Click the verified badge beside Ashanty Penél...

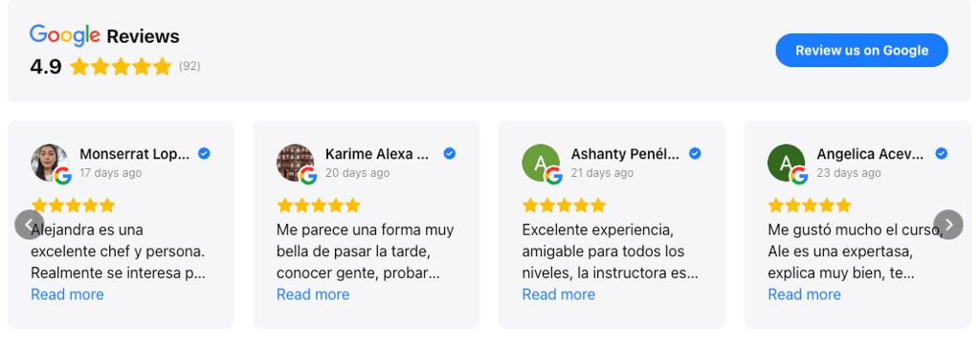click(695, 153)
